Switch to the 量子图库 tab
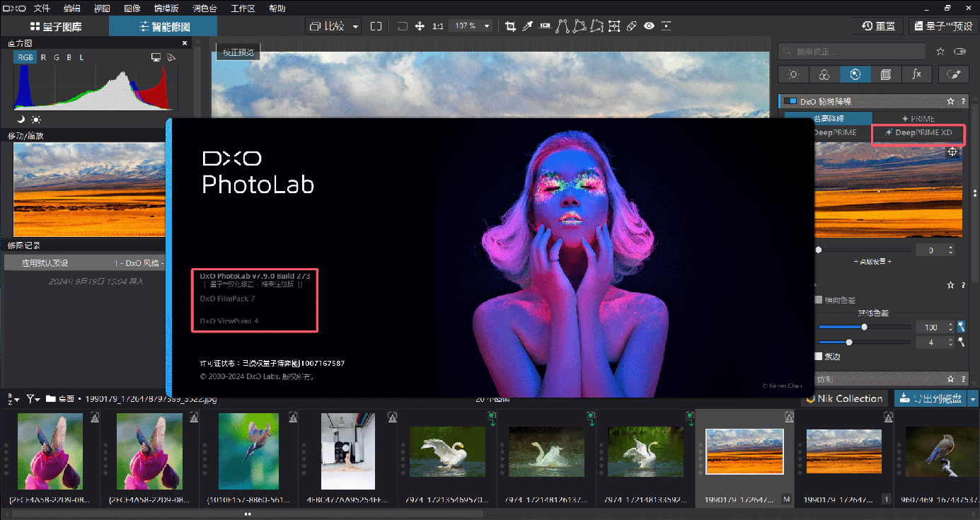The width and height of the screenshot is (980, 520). [55, 26]
